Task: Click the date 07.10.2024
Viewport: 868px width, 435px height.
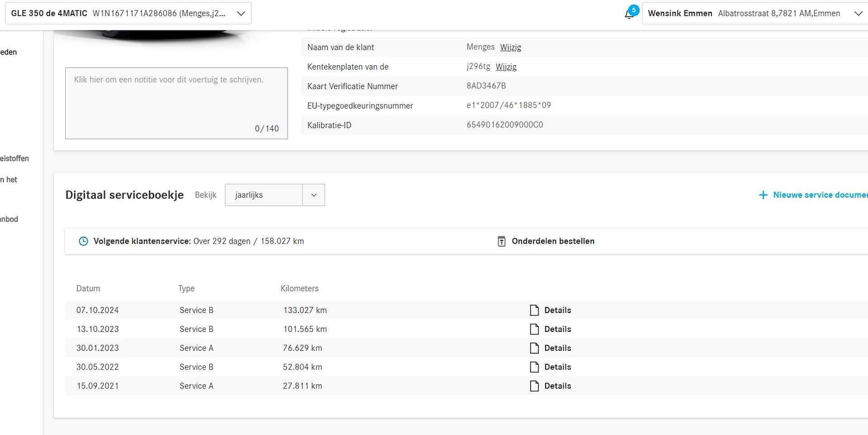Action: pyautogui.click(x=97, y=310)
